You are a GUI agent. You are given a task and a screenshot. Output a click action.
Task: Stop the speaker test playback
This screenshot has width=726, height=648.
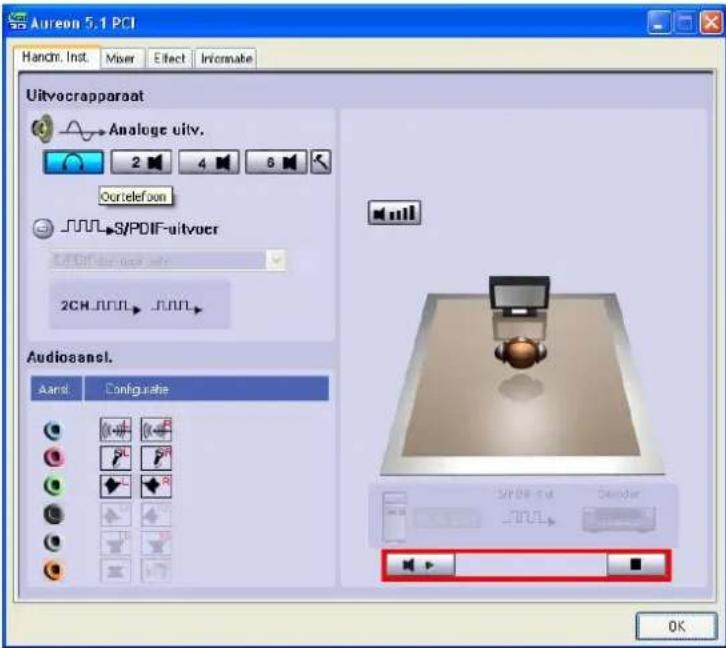coord(636,564)
